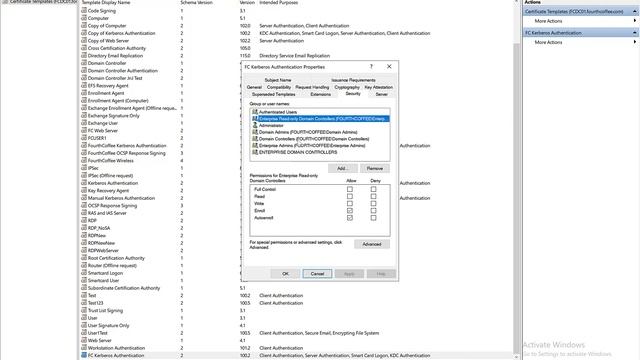Open the Subject Name tab
Image resolution: width=640 pixels, height=360 pixels.
[278, 80]
